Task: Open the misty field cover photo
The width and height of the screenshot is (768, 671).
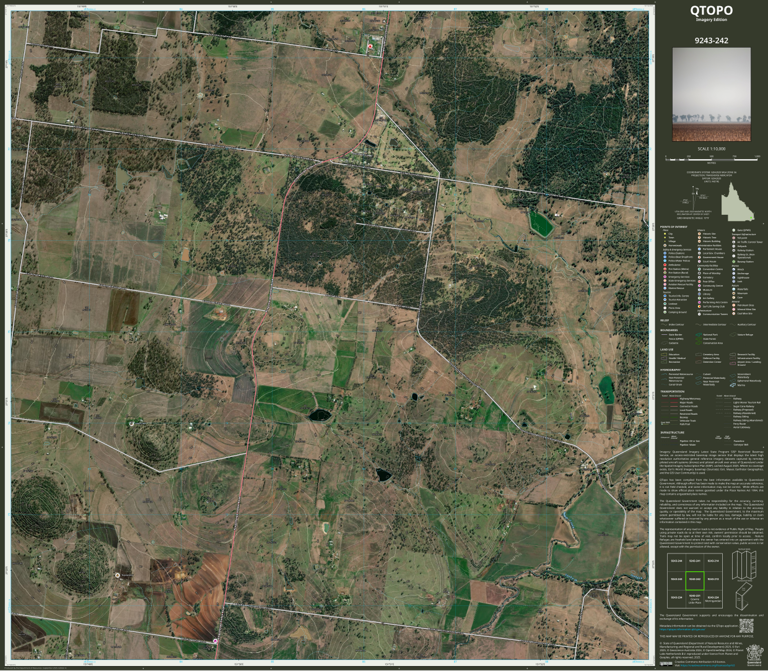Action: (711, 94)
